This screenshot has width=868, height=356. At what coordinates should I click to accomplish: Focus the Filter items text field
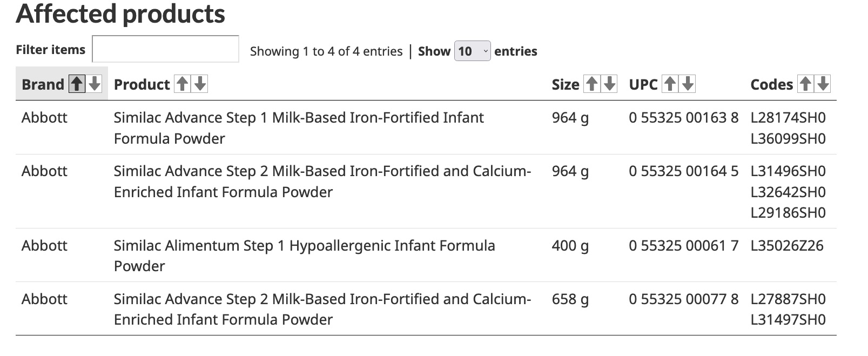(165, 49)
